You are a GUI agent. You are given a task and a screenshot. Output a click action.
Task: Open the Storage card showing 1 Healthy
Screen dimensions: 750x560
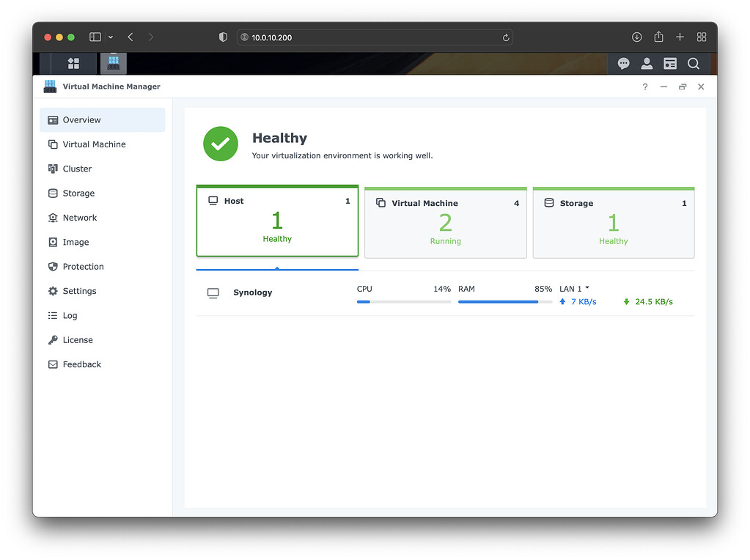[x=613, y=222]
